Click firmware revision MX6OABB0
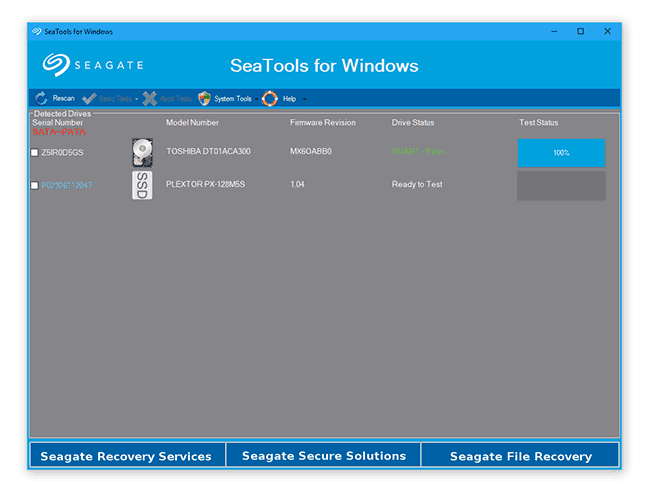 coord(310,151)
